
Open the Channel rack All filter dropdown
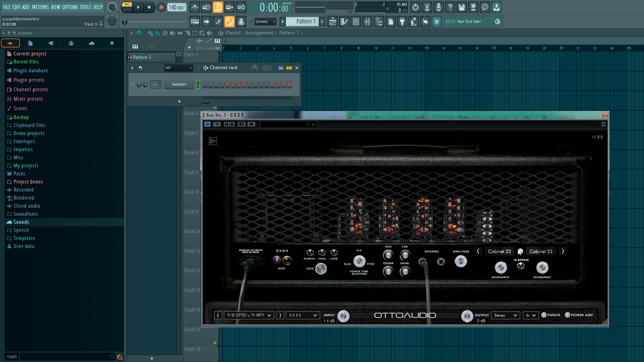coord(178,68)
